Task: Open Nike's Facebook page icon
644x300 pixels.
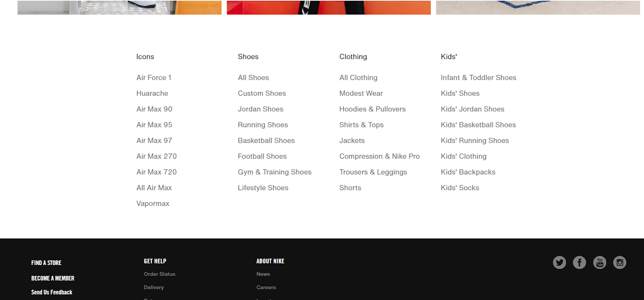Action: (580, 263)
